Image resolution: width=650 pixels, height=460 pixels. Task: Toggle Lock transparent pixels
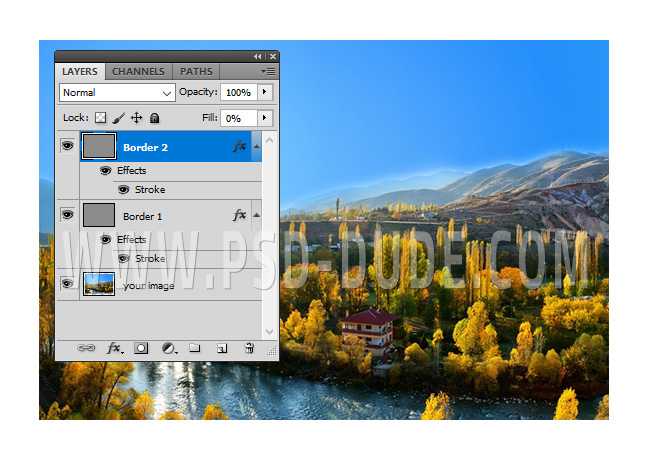[x=100, y=118]
